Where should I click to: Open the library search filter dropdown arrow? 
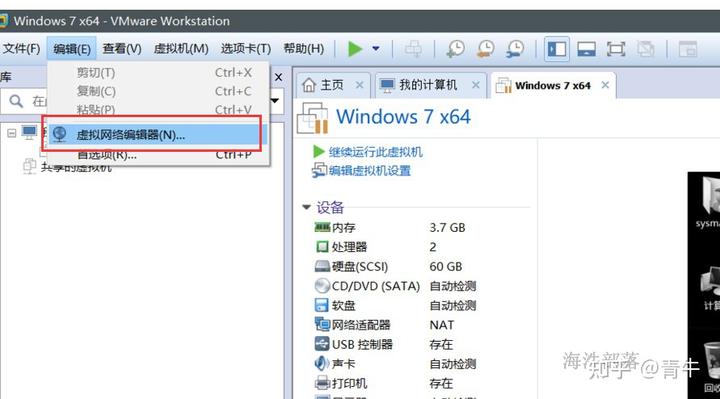click(x=275, y=101)
